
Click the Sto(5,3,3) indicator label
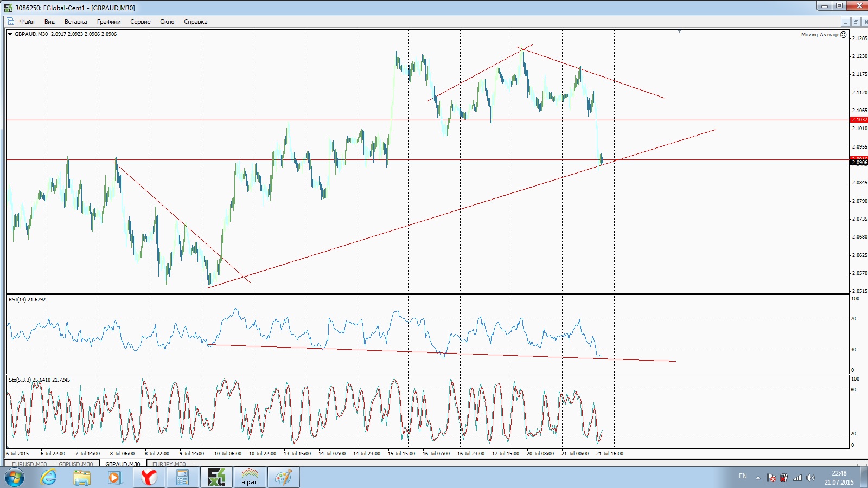tap(39, 380)
